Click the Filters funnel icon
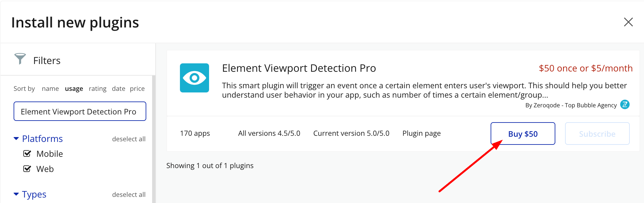The width and height of the screenshot is (644, 203). [20, 59]
